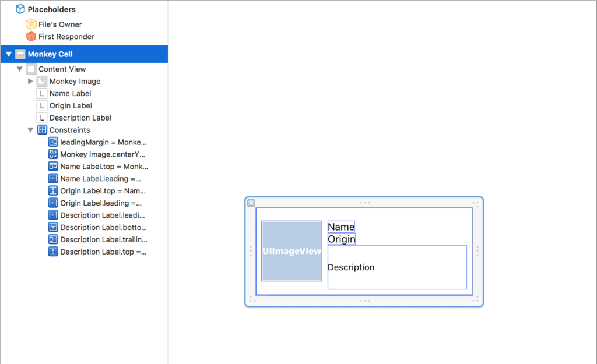Select Origin Label in the outline
Image resolution: width=597 pixels, height=364 pixels.
click(x=71, y=106)
